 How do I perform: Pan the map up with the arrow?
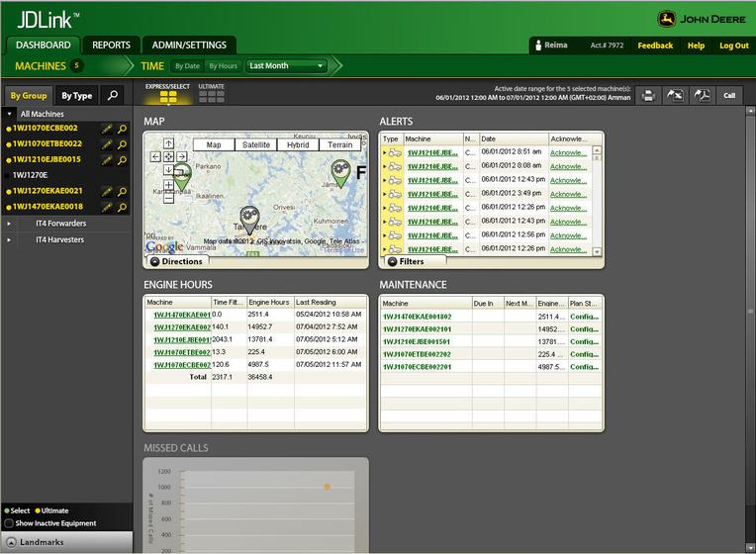[168, 143]
